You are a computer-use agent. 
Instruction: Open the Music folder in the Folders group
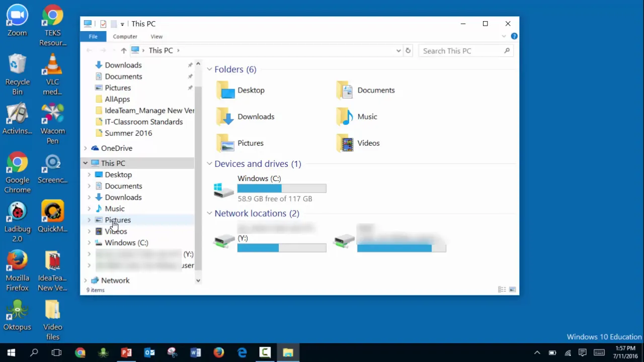pyautogui.click(x=357, y=117)
